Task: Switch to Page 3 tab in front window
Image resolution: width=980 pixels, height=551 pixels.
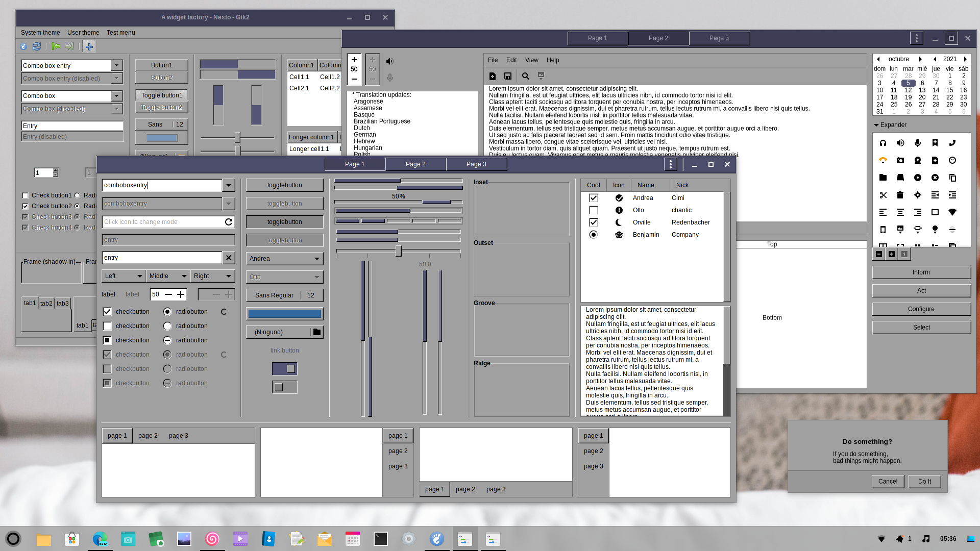Action: [476, 164]
